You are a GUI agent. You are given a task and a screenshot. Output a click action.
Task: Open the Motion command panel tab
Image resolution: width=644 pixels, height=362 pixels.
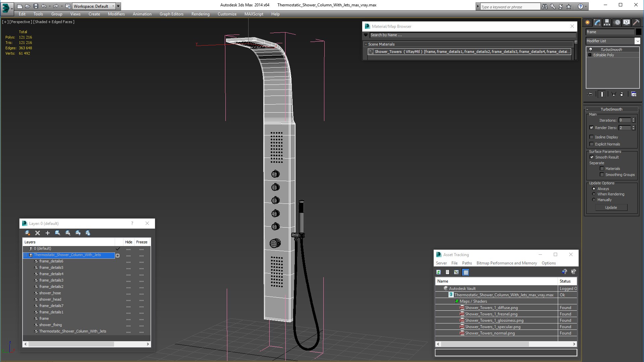(617, 22)
